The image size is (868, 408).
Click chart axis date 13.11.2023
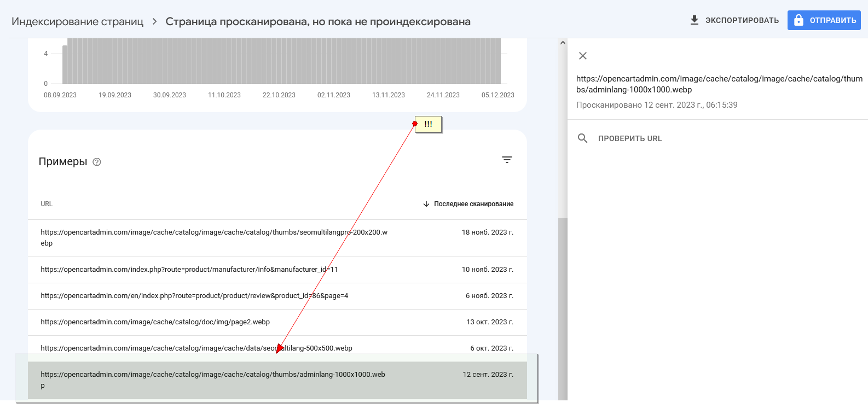[389, 95]
